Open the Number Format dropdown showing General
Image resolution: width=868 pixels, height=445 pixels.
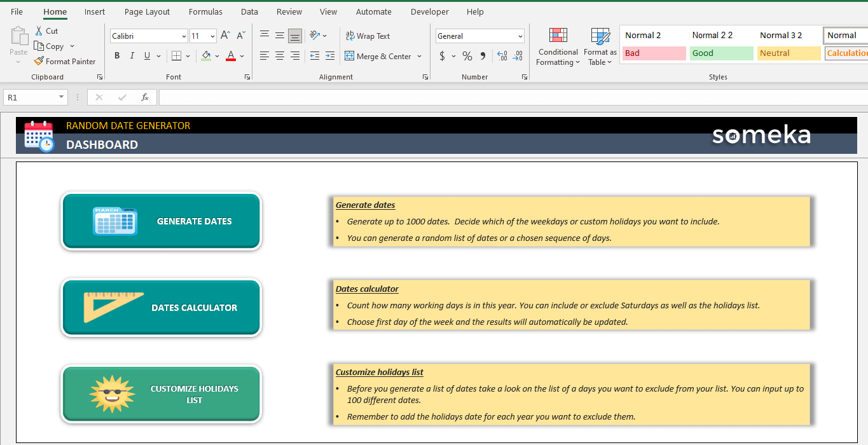[x=479, y=36]
